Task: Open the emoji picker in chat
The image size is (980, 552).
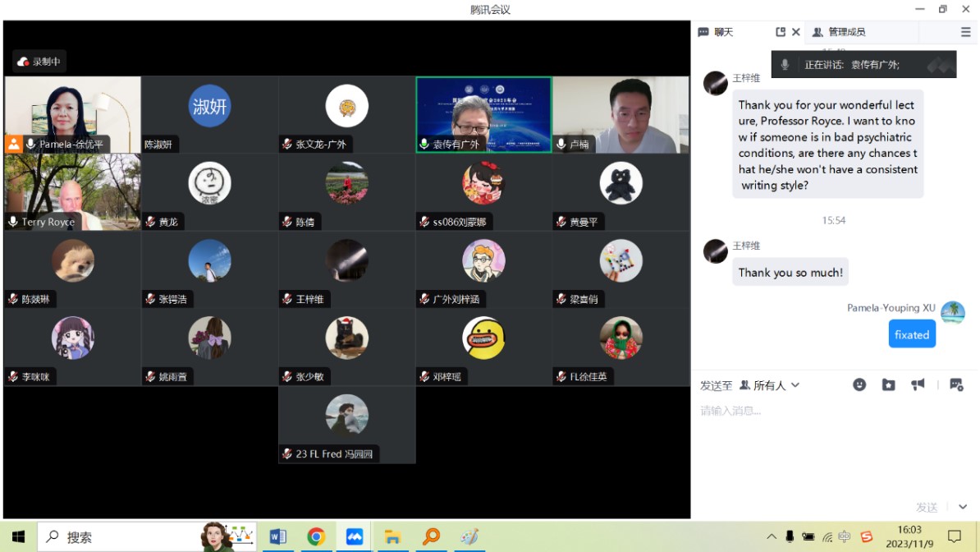Action: point(859,384)
